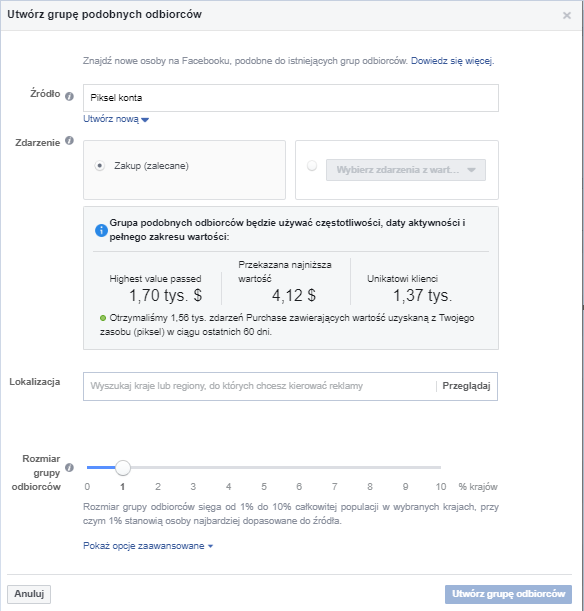Expand Pokaż opcje zaawansowane
The image size is (584, 611).
pyautogui.click(x=148, y=546)
